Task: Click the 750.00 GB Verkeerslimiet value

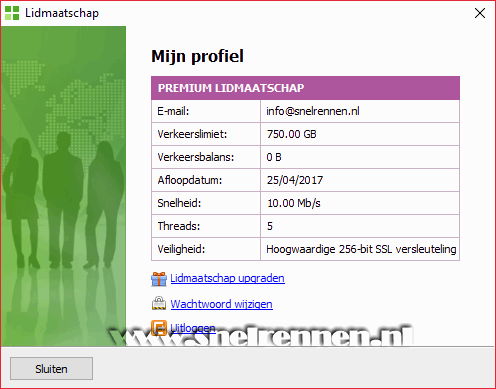Action: pyautogui.click(x=291, y=134)
